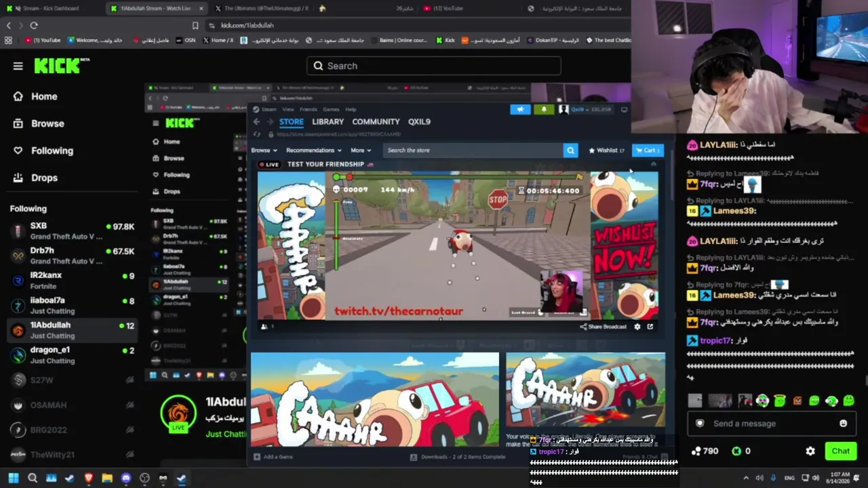Click 'Send a message' chat field
The image size is (868, 488).
point(771,424)
